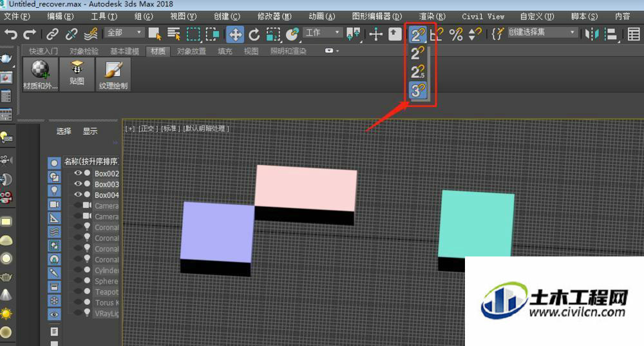
Task: Switch to the 照明和渲染 ribbon tab
Action: [289, 51]
